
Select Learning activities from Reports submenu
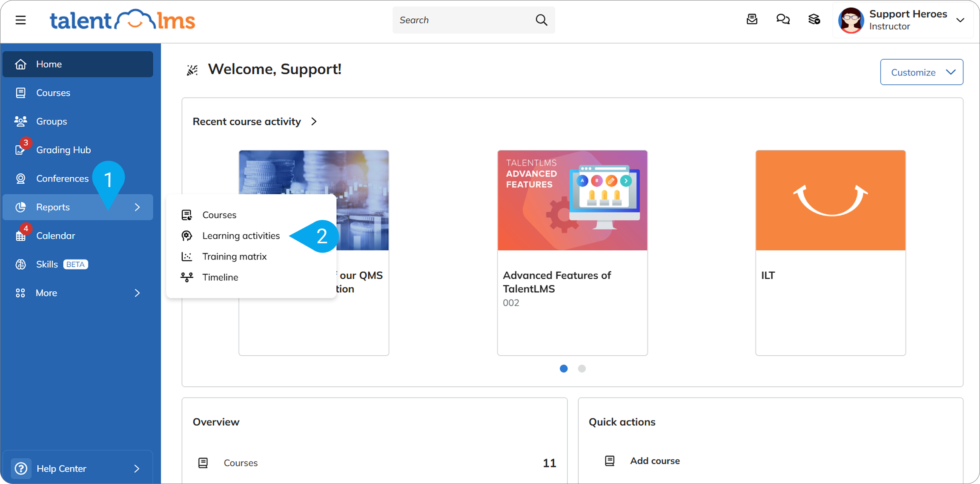241,236
